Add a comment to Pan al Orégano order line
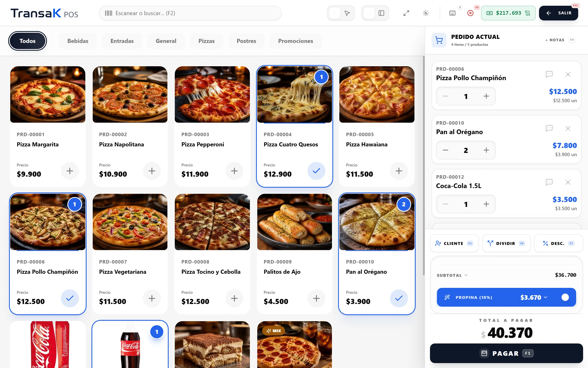The height and width of the screenshot is (368, 588). tap(549, 128)
